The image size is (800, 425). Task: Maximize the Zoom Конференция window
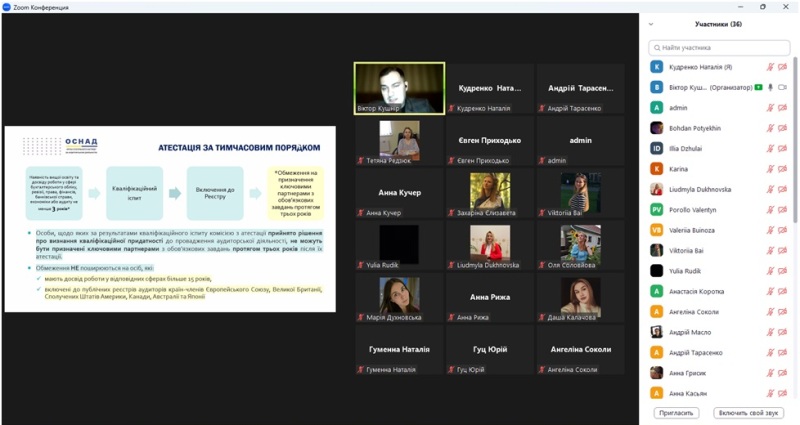click(x=763, y=7)
